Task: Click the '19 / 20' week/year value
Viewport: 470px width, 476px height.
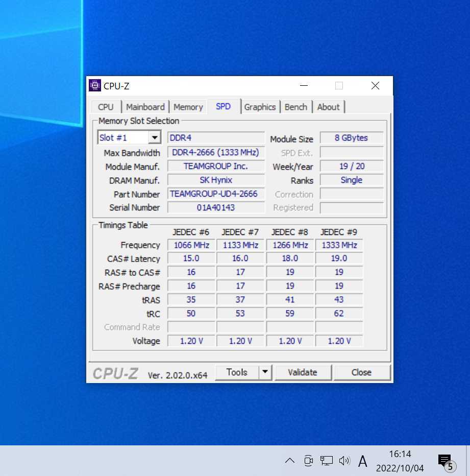Action: pyautogui.click(x=352, y=166)
